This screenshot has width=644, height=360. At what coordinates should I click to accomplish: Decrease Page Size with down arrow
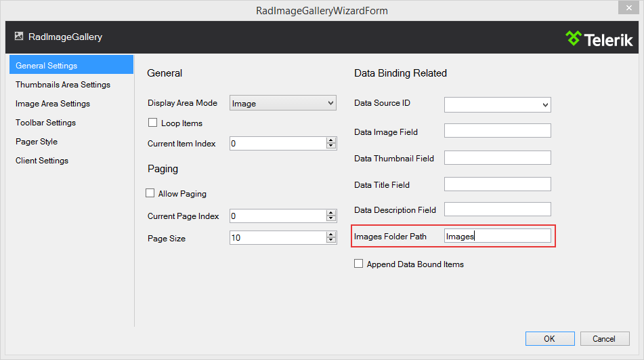(331, 241)
